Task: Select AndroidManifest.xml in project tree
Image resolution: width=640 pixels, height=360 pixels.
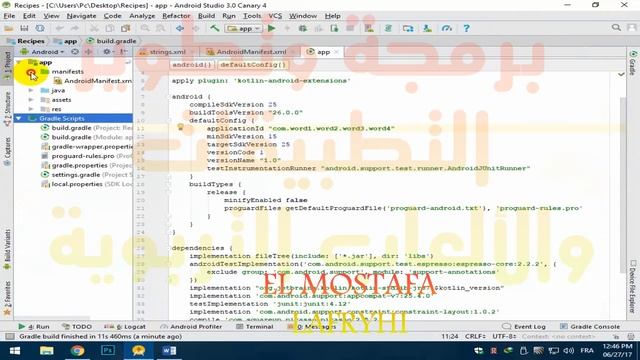Action: (93, 81)
